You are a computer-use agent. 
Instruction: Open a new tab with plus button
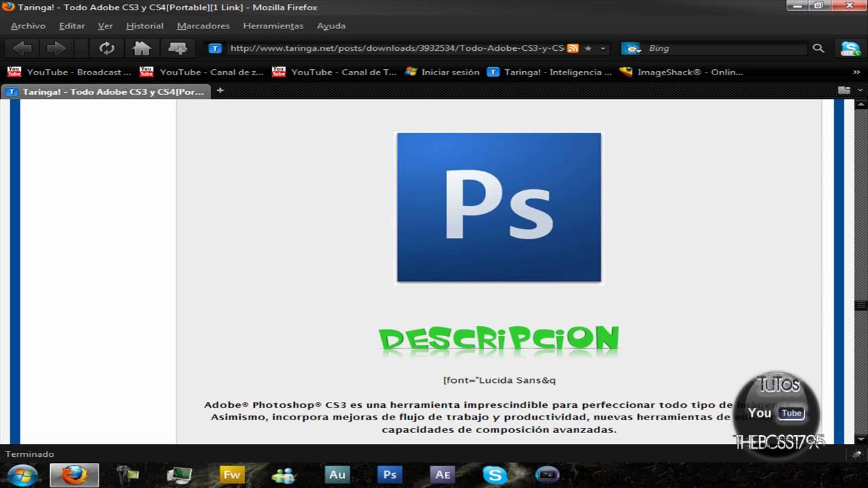(x=220, y=90)
